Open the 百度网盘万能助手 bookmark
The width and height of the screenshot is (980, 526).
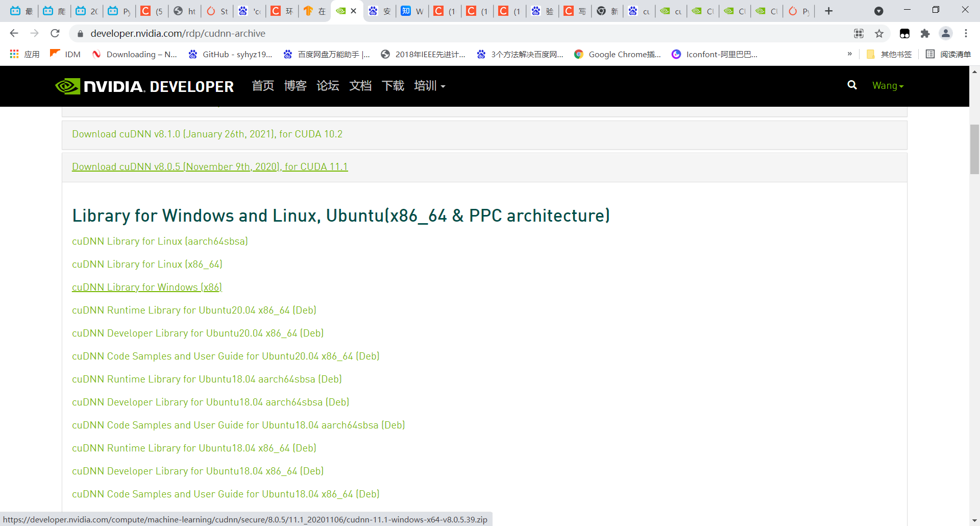(x=327, y=54)
